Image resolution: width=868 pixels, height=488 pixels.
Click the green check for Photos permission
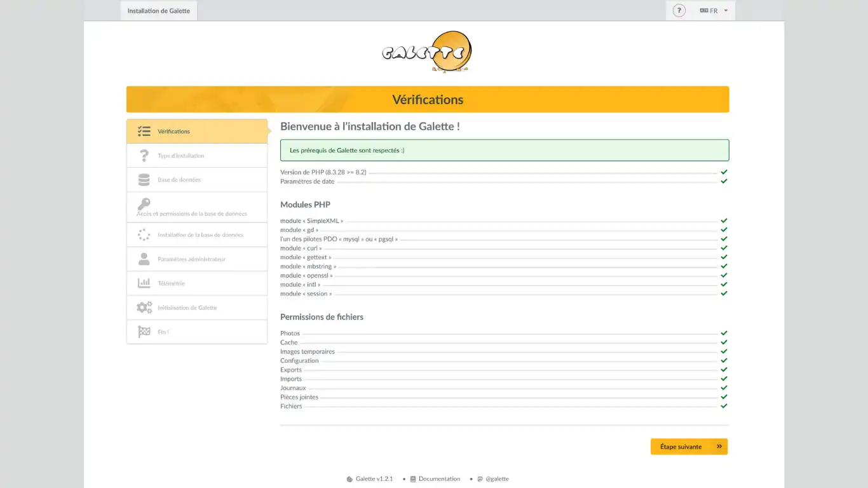(x=724, y=333)
